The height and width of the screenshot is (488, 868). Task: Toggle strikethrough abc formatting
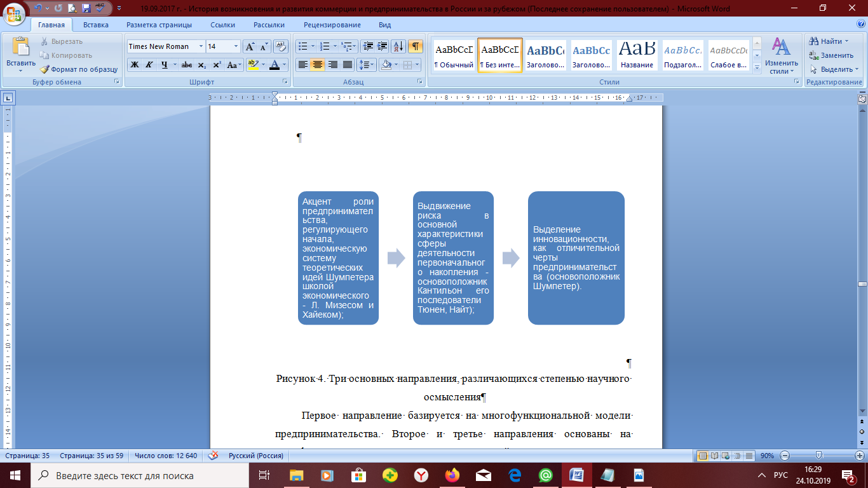pyautogui.click(x=187, y=65)
